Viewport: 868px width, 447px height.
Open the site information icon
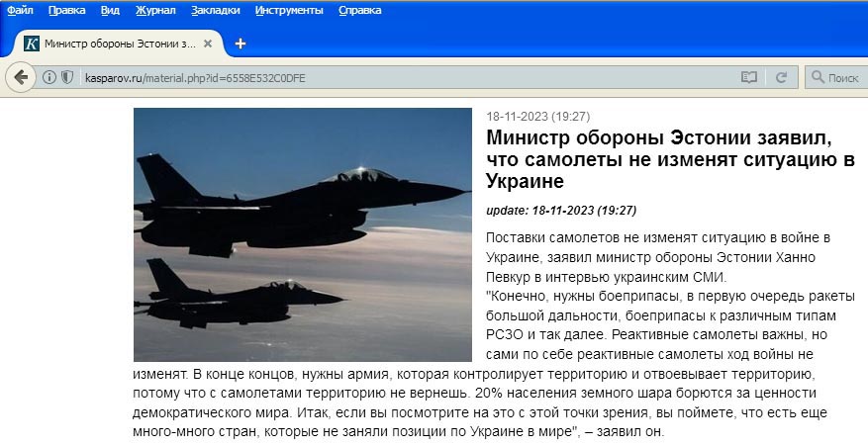[49, 77]
